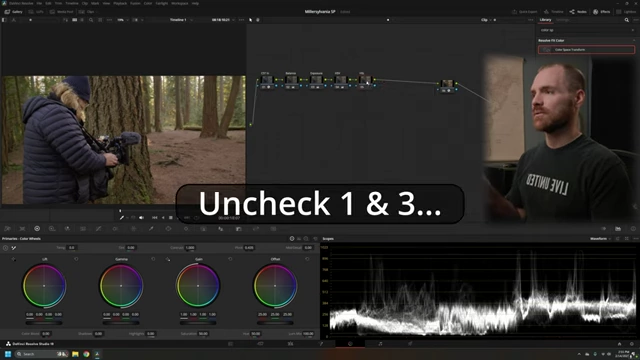The width and height of the screenshot is (640, 360).
Task: Switch to the Fusion page icon
Action: pos(320,344)
